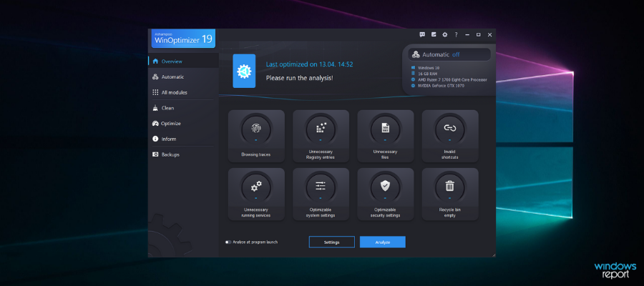Click the Windows logo icon beside Windows 10

(413, 68)
